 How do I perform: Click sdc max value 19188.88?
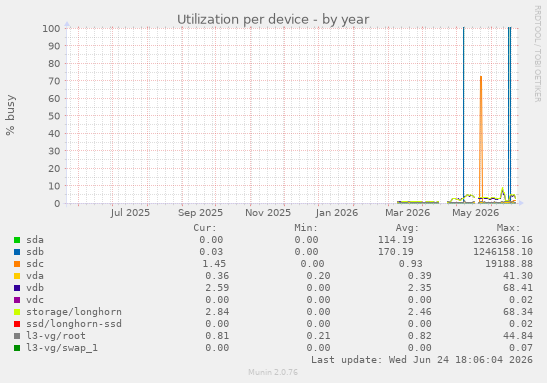point(509,264)
